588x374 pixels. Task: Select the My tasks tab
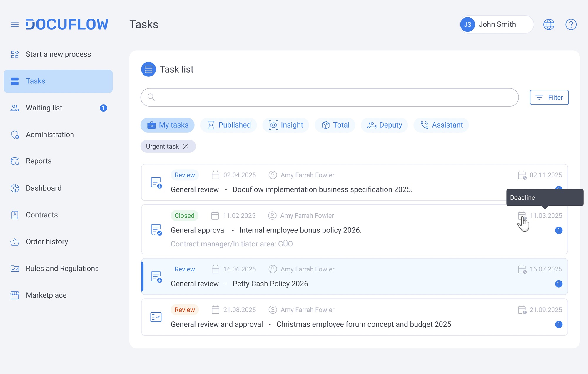tap(168, 125)
